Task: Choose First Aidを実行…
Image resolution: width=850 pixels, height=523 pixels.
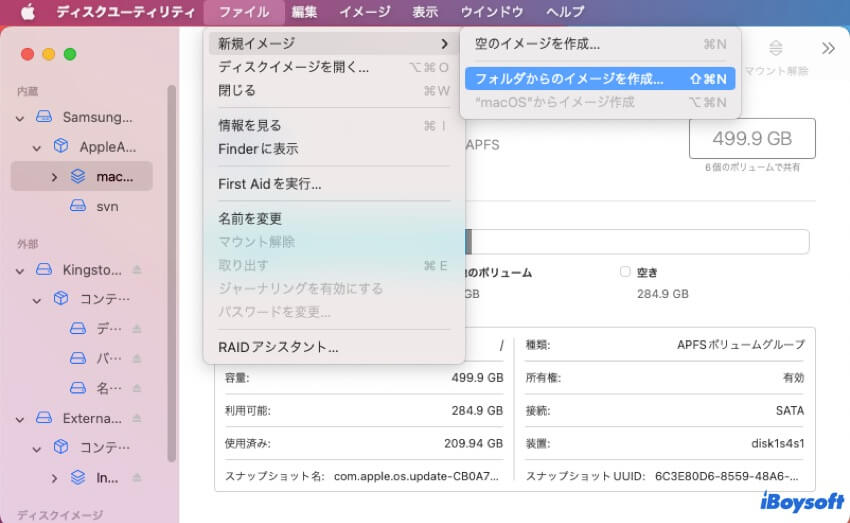Action: pos(333,184)
